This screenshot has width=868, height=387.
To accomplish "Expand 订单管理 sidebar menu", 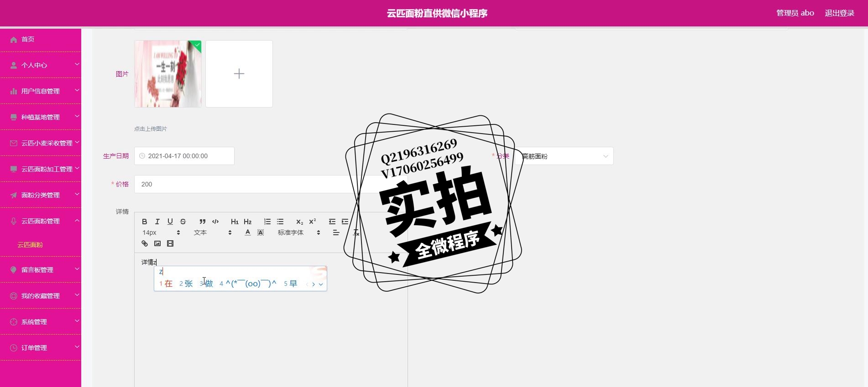I will (41, 348).
